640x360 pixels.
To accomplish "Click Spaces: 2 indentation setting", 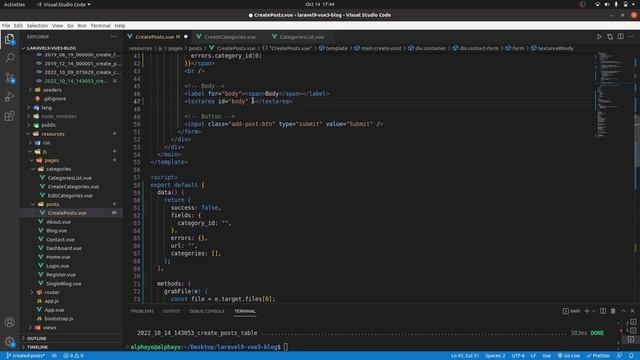I will (x=495, y=356).
